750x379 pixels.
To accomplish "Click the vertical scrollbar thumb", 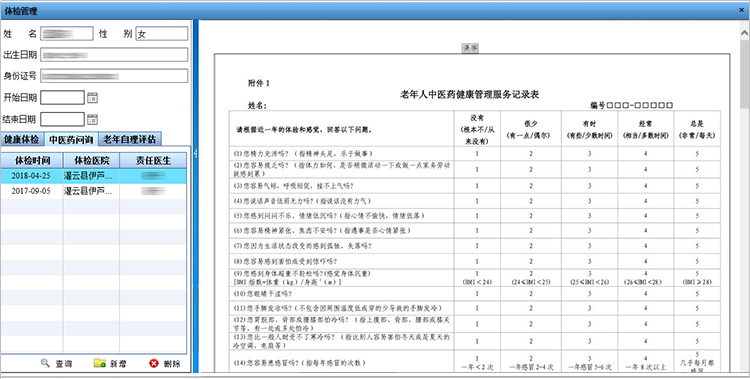I will point(744,74).
